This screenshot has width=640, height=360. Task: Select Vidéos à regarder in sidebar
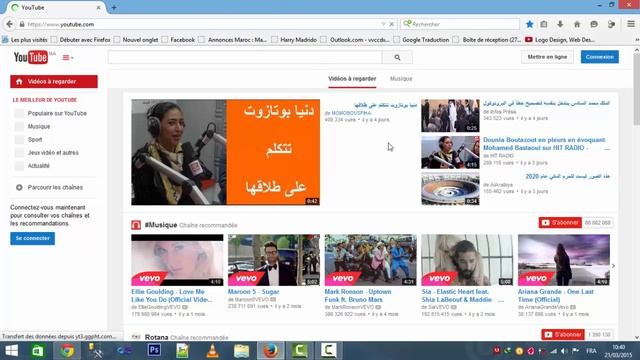(54, 82)
